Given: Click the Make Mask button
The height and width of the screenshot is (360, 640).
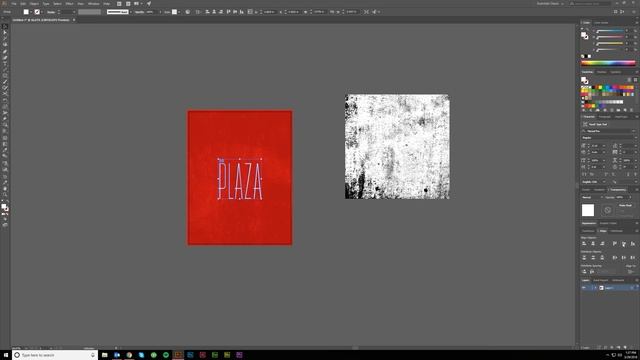Looking at the screenshot, I should [x=625, y=206].
